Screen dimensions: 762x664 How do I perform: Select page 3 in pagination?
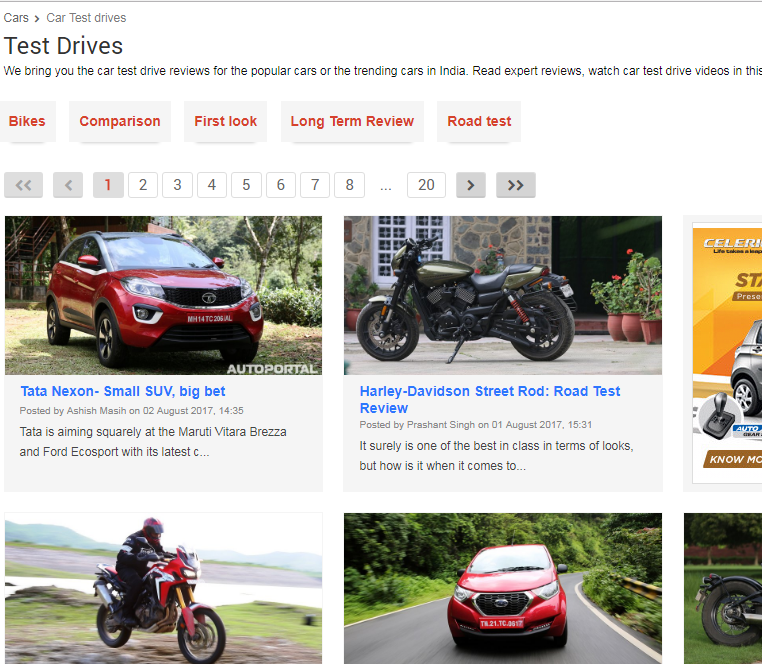(177, 185)
